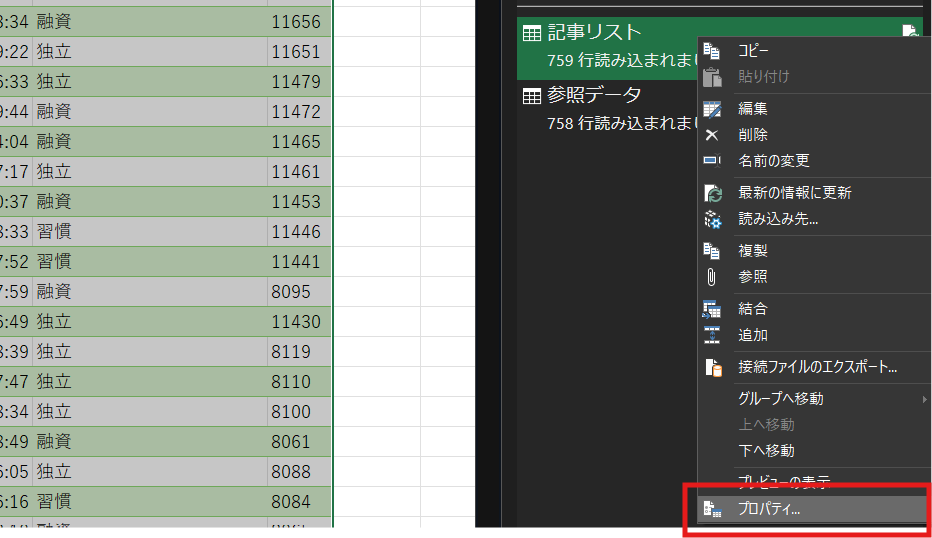This screenshot has width=932, height=538.
Task: Choose 最新の情報に更新 menu entry
Action: [x=794, y=193]
